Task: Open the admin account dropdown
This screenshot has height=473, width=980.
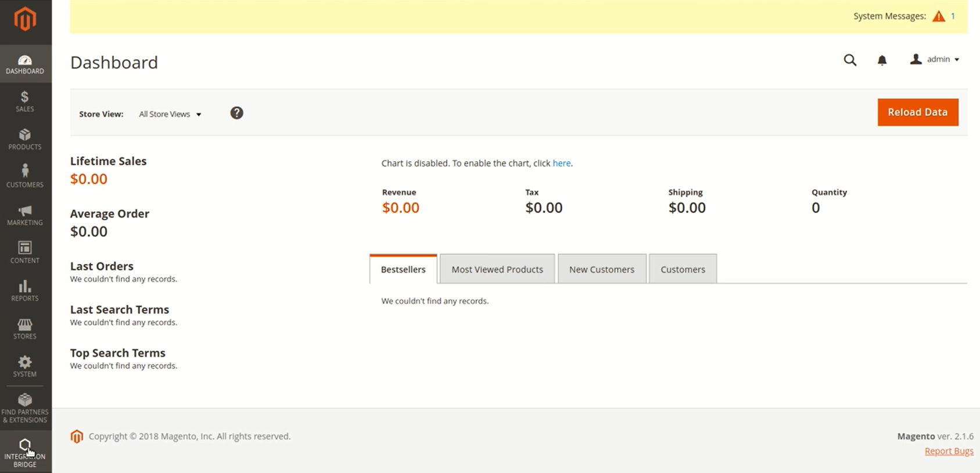Action: (935, 59)
